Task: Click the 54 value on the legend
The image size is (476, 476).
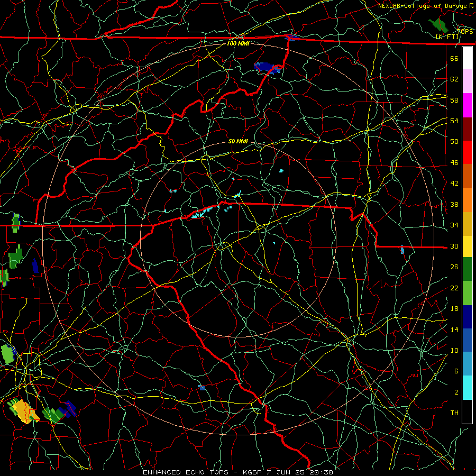Action: coord(454,121)
